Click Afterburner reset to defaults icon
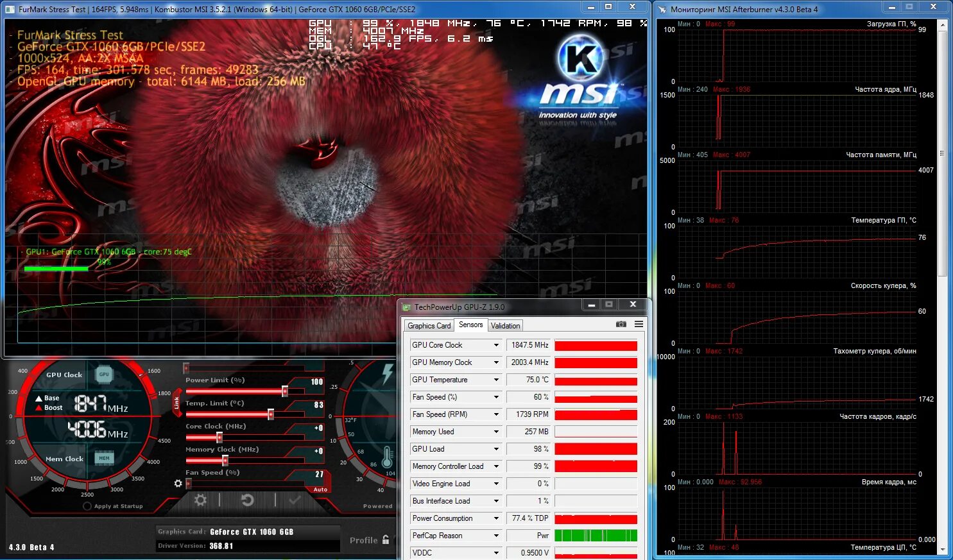Viewport: 953px width, 560px height. pyautogui.click(x=247, y=500)
